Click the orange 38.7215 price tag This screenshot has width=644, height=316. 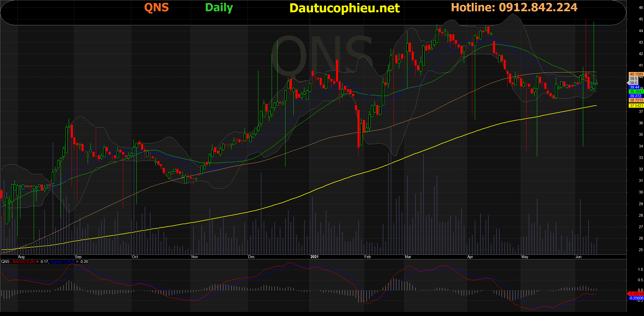[x=636, y=100]
